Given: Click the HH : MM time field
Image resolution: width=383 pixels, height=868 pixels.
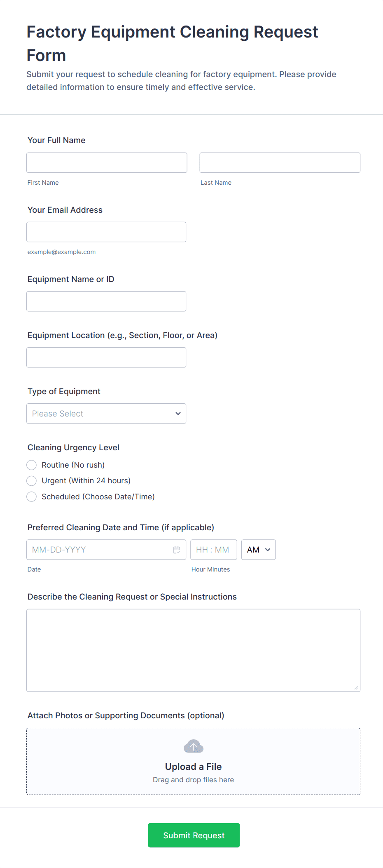Looking at the screenshot, I should pos(213,550).
